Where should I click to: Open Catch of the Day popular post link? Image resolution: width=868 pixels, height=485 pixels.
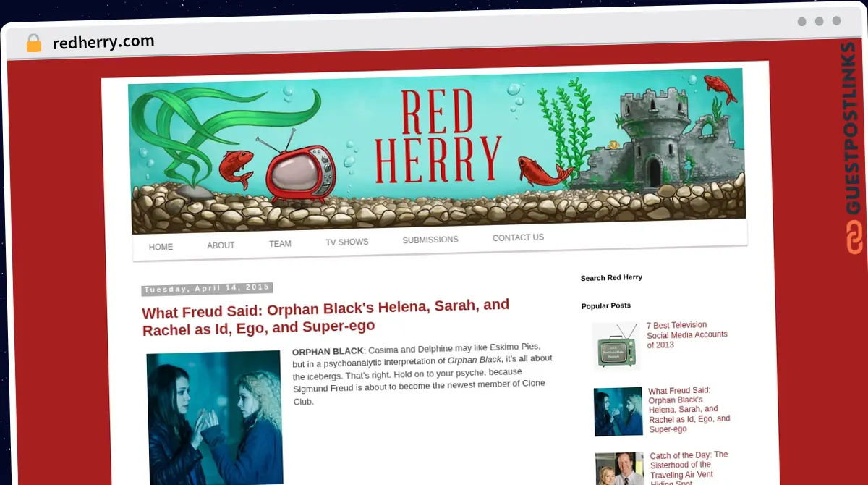tap(689, 469)
